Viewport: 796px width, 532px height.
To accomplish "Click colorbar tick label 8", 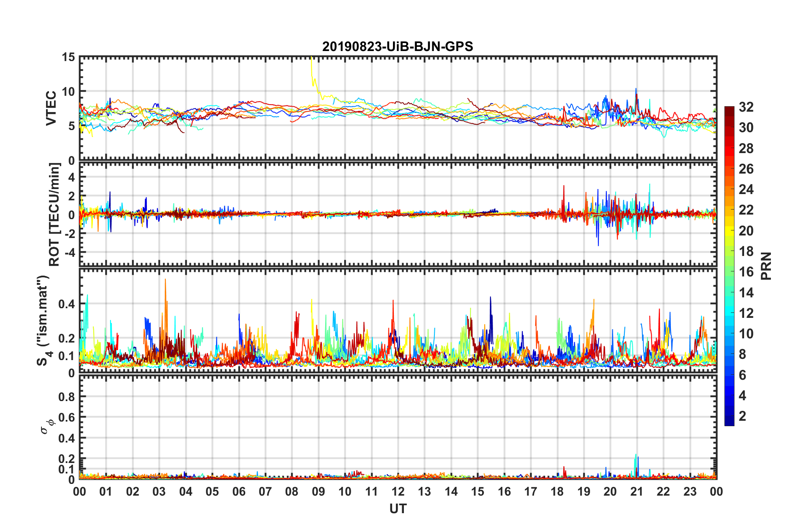I will (x=742, y=354).
